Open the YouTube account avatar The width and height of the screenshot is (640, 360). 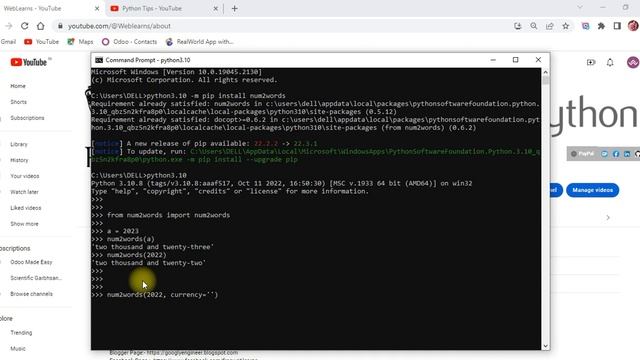pyautogui.click(x=633, y=62)
